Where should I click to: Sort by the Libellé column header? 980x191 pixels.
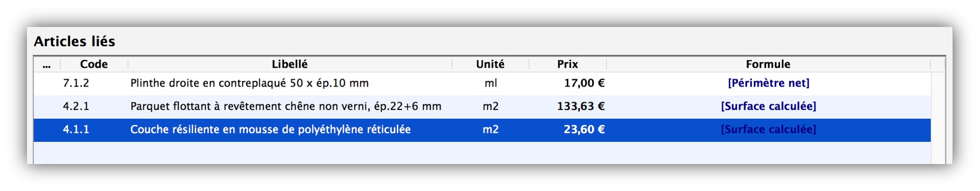pyautogui.click(x=290, y=64)
